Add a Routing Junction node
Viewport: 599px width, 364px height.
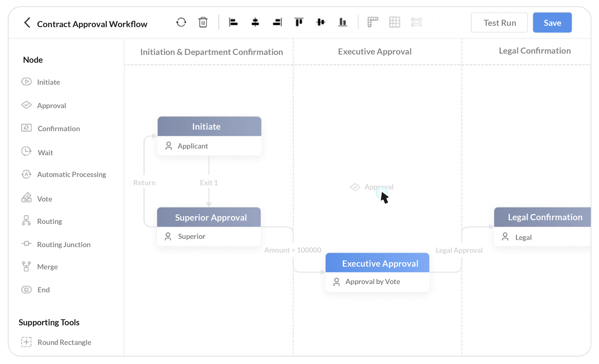[63, 244]
